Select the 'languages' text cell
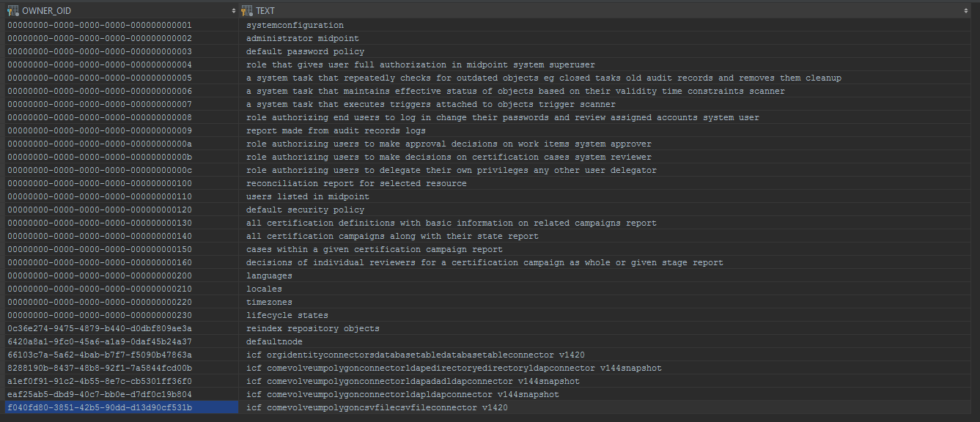This screenshot has height=422, width=980. pos(269,276)
